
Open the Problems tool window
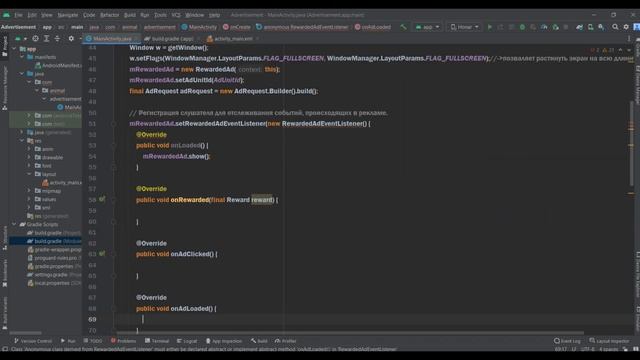pos(124,341)
